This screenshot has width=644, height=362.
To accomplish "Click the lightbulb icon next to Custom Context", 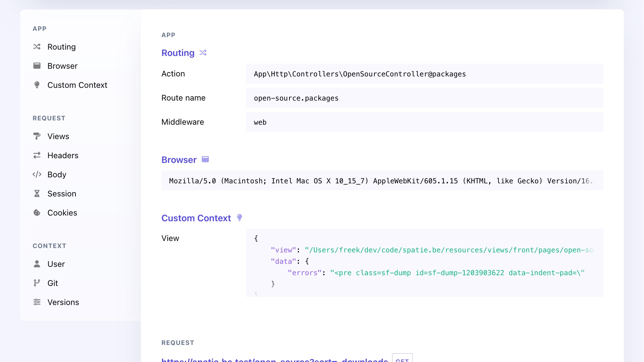I will pyautogui.click(x=37, y=85).
